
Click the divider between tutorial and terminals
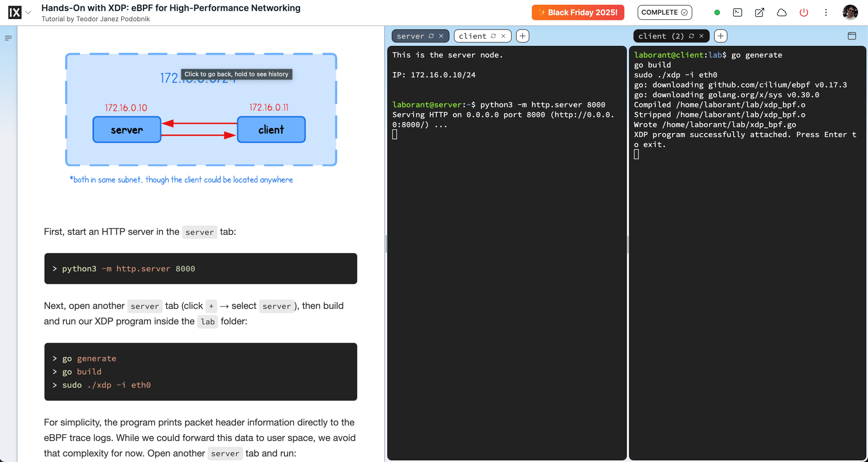386,244
